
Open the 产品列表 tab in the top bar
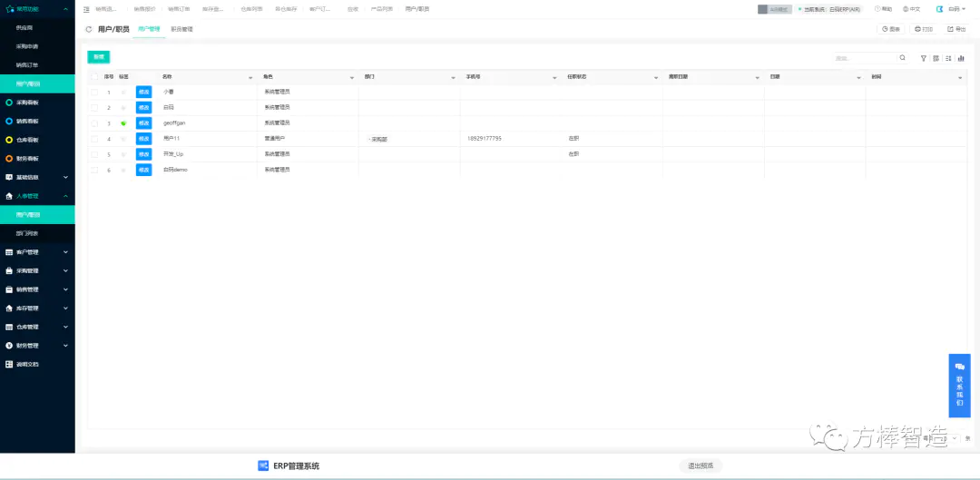pos(382,9)
